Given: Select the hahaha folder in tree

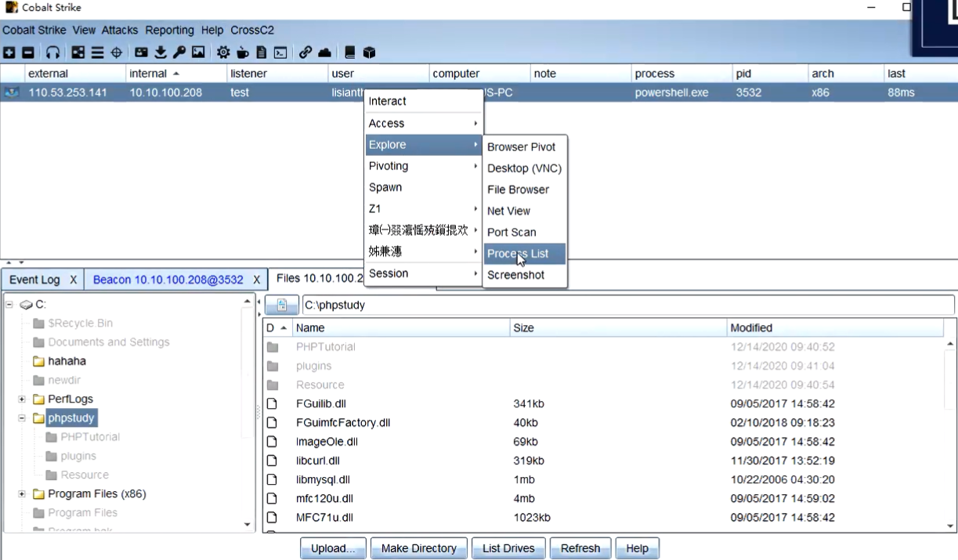Looking at the screenshot, I should (67, 362).
